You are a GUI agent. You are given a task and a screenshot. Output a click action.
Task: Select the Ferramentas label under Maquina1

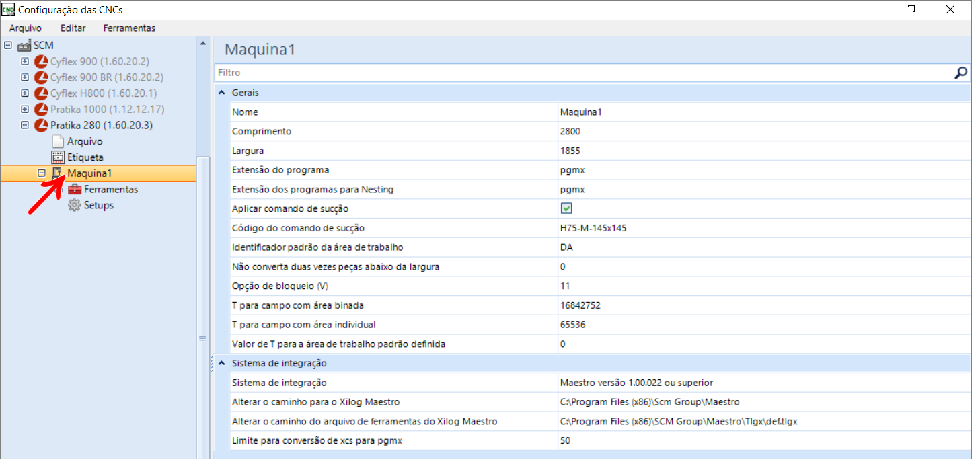click(111, 190)
